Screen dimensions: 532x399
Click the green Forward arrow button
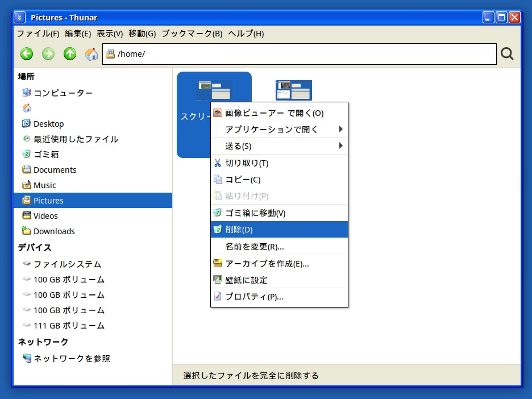coord(48,54)
